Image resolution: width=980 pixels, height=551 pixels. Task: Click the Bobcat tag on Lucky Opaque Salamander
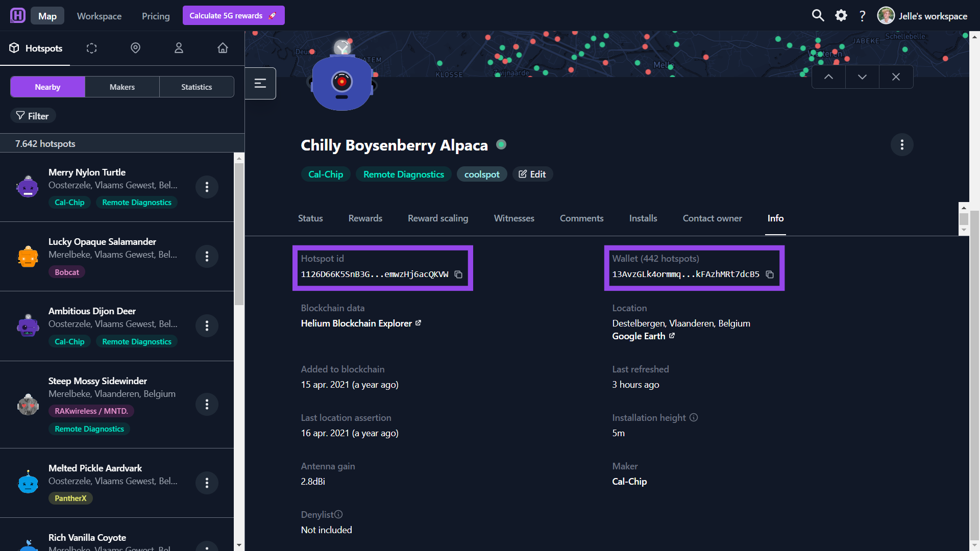pyautogui.click(x=67, y=272)
